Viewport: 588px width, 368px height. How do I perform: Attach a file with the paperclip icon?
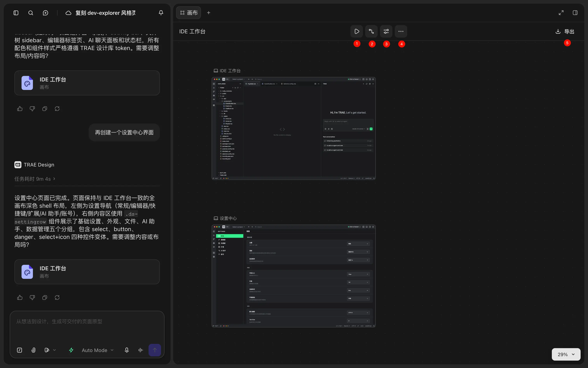[33, 350]
